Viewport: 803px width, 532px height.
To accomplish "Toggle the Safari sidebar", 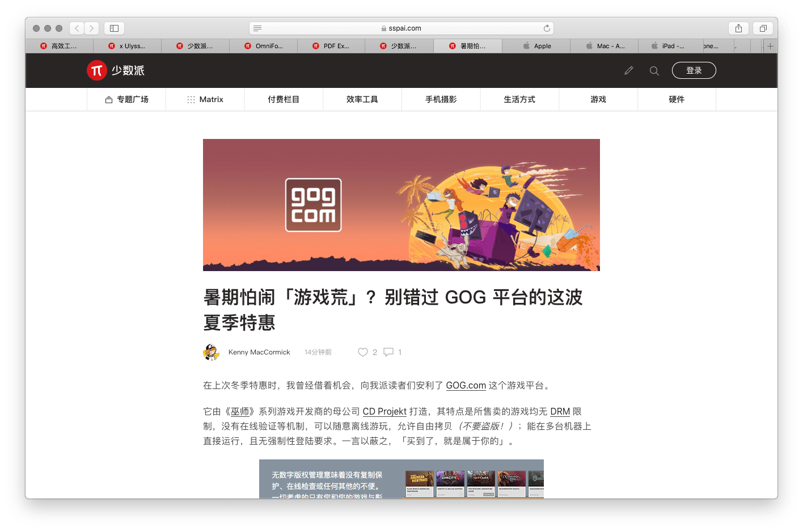I will pyautogui.click(x=114, y=28).
